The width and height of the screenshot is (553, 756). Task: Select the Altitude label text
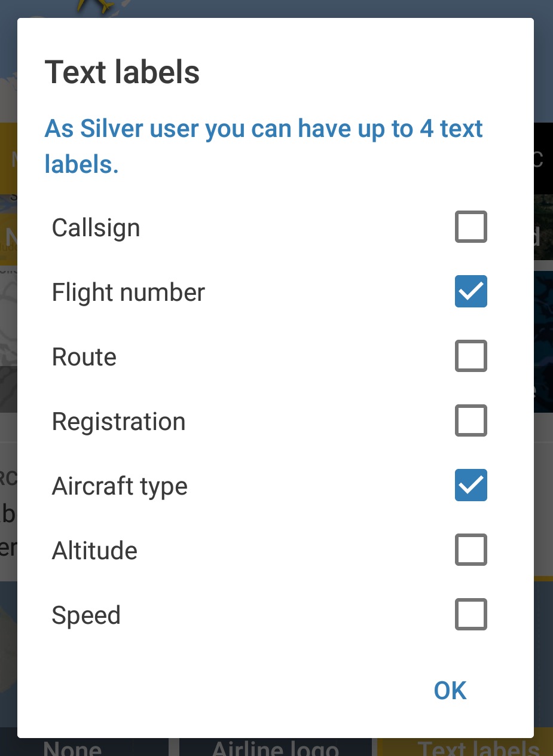[x=95, y=551]
